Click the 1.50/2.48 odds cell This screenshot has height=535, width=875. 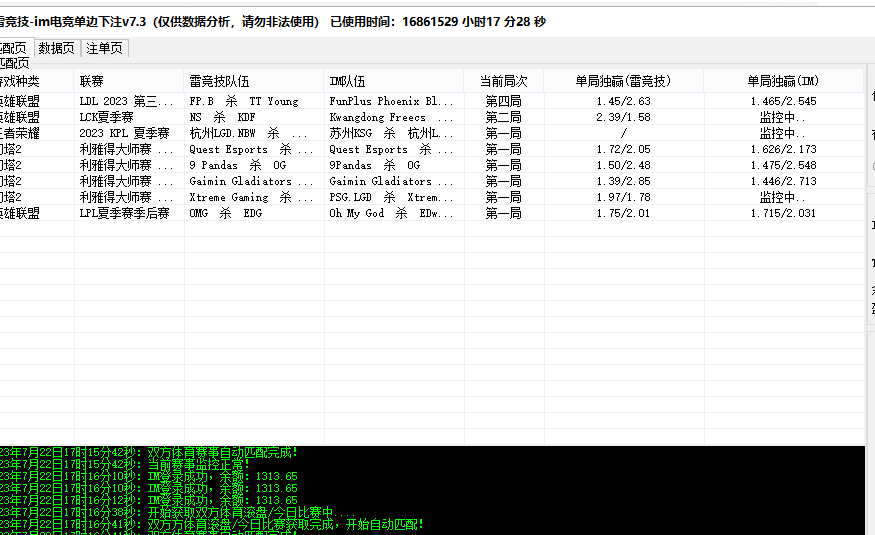(x=623, y=165)
